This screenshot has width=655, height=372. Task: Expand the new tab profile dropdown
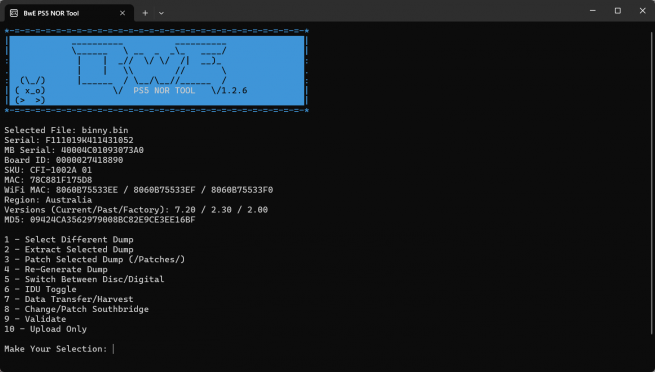(x=161, y=13)
